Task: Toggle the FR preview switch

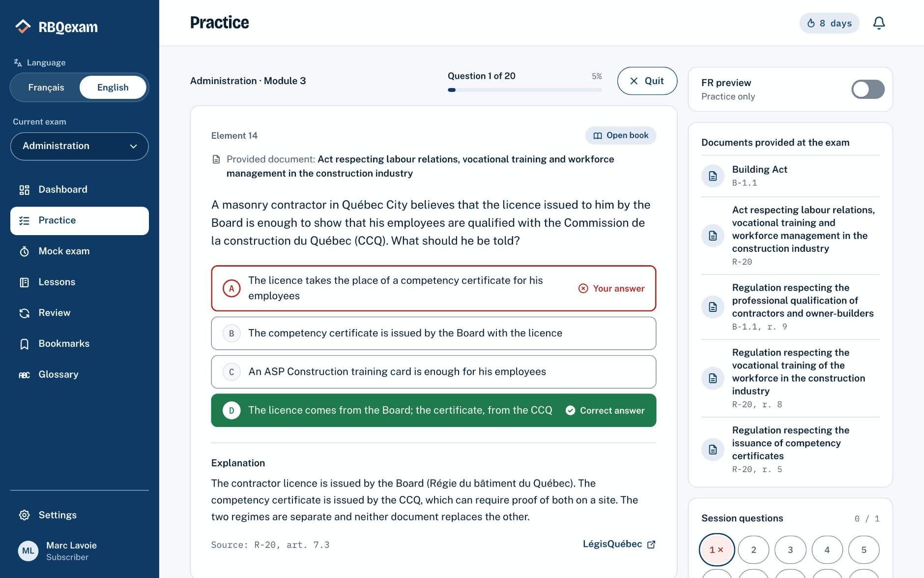Action: [868, 90]
